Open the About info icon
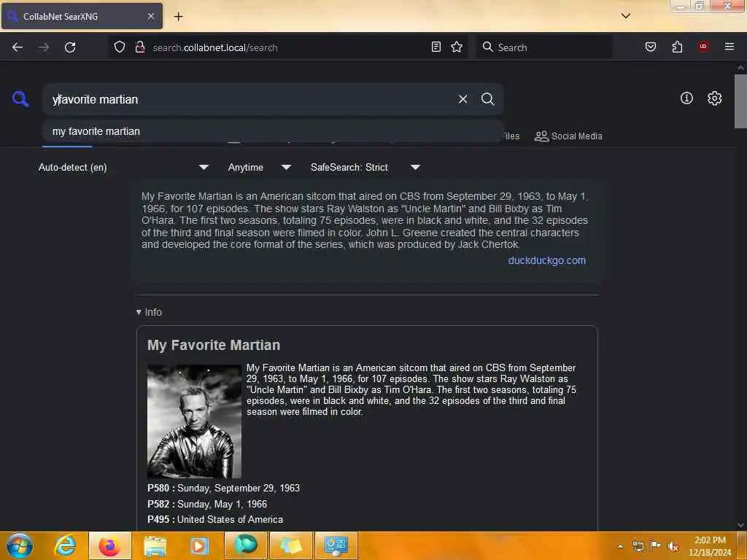The height and width of the screenshot is (560, 747). 686,98
